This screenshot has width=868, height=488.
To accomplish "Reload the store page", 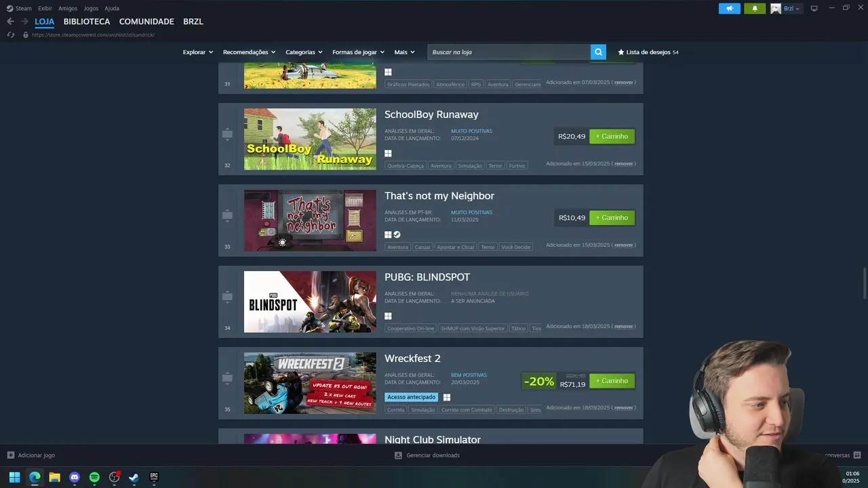I will click(10, 35).
